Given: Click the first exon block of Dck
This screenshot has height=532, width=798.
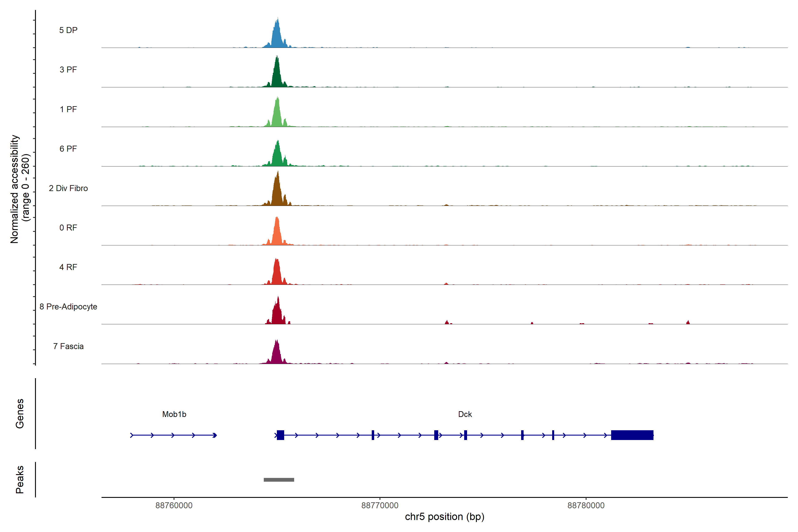Looking at the screenshot, I should point(280,435).
